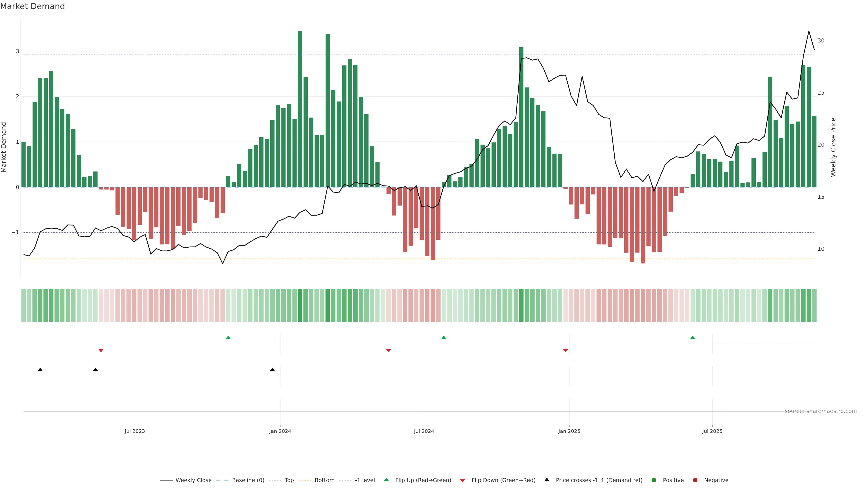868x488 pixels.
Task: Toggle the -1 level legend entry
Action: point(365,480)
